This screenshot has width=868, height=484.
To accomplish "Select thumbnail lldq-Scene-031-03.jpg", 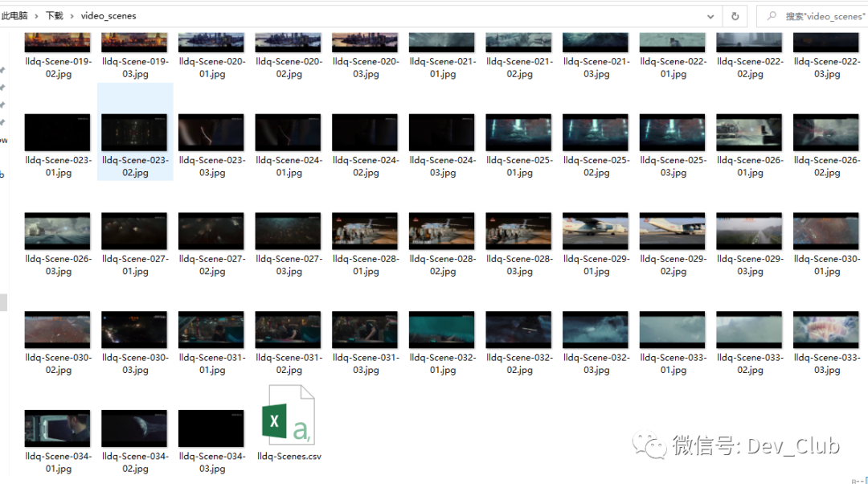I will click(365, 330).
